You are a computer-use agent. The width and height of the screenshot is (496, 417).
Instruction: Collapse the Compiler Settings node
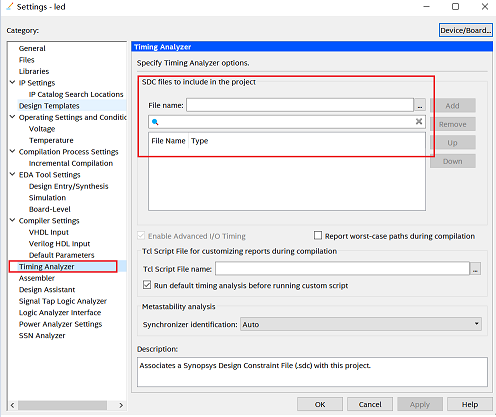12,220
